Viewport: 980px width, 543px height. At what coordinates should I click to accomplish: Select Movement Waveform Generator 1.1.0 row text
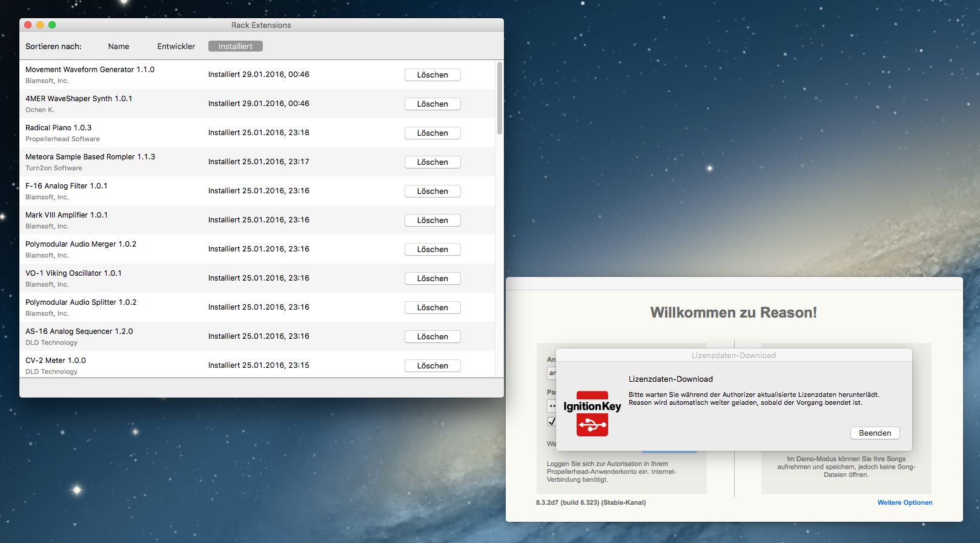pyautogui.click(x=90, y=70)
